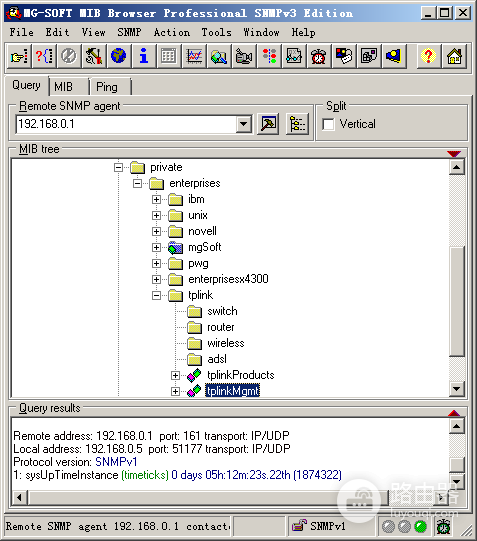477x541 pixels.
Task: Click the alarm clock toolbar icon
Action: tap(318, 56)
